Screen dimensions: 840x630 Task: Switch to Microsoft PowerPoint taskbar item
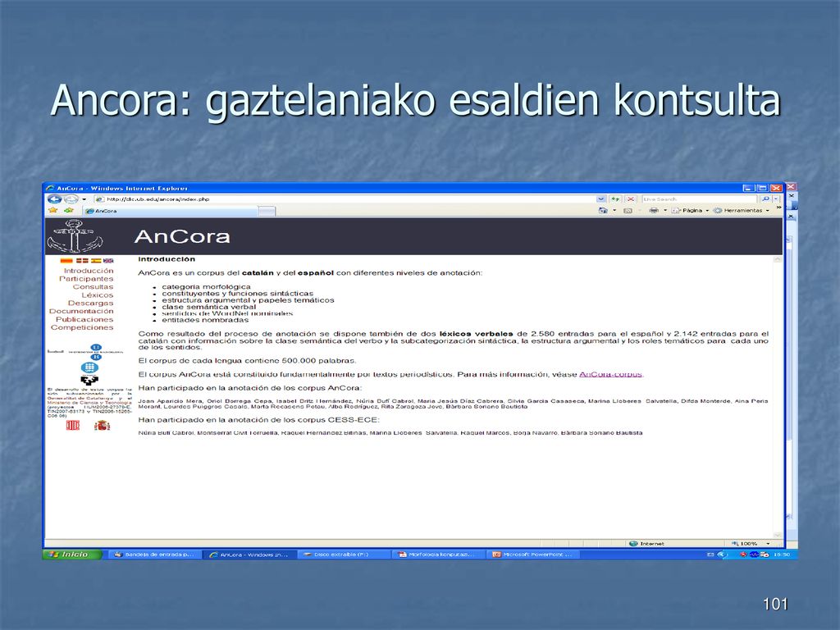click(x=532, y=555)
